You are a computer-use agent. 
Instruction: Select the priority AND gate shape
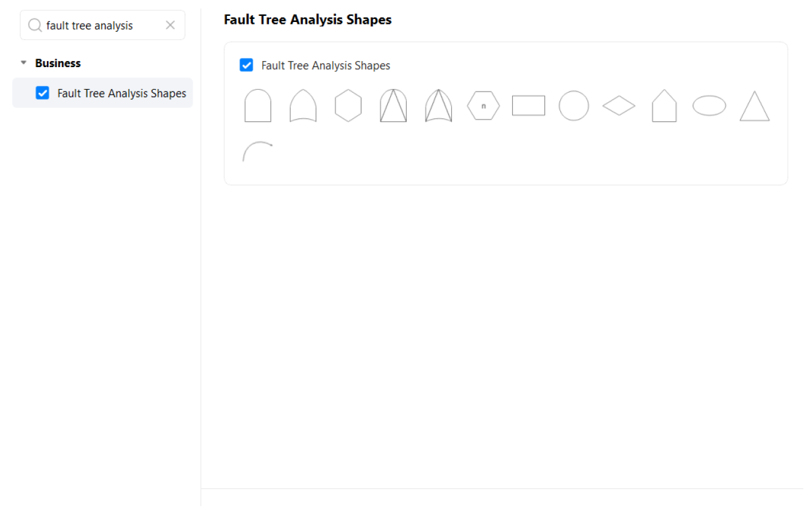click(x=393, y=106)
